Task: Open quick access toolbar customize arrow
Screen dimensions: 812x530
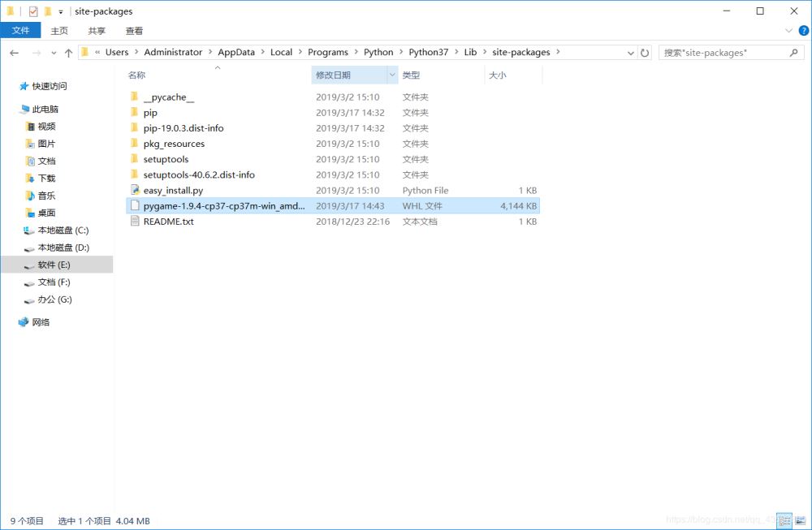Action: (x=61, y=11)
